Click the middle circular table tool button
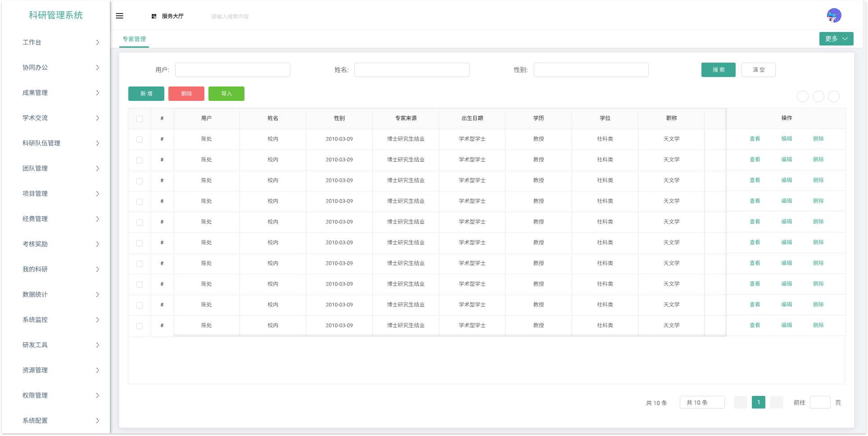 click(x=818, y=96)
